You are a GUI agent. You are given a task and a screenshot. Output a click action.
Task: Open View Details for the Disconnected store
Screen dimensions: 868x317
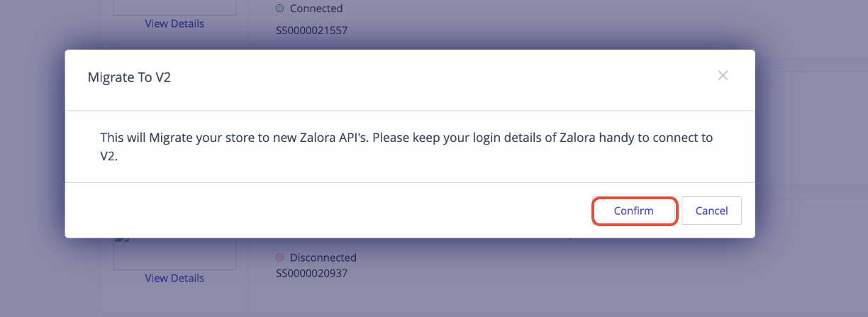[174, 278]
